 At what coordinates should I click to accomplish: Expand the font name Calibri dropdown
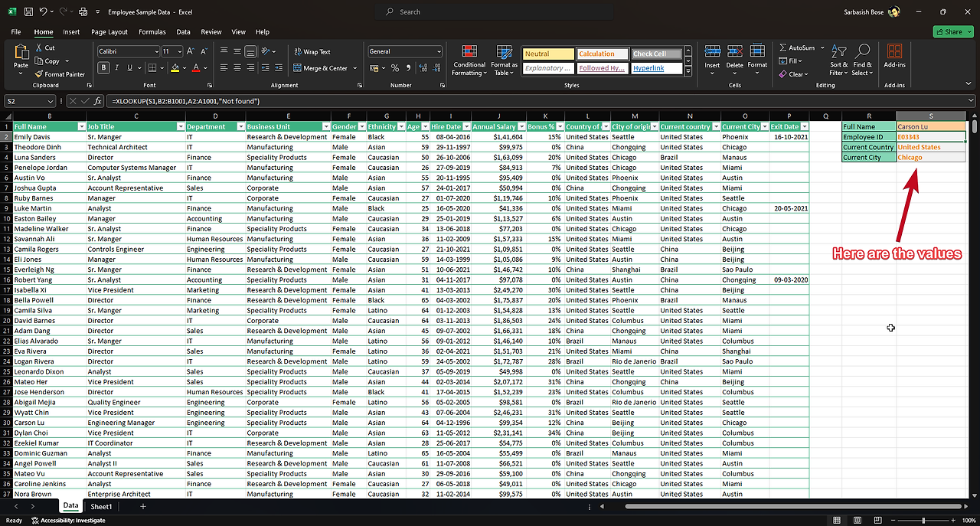155,51
